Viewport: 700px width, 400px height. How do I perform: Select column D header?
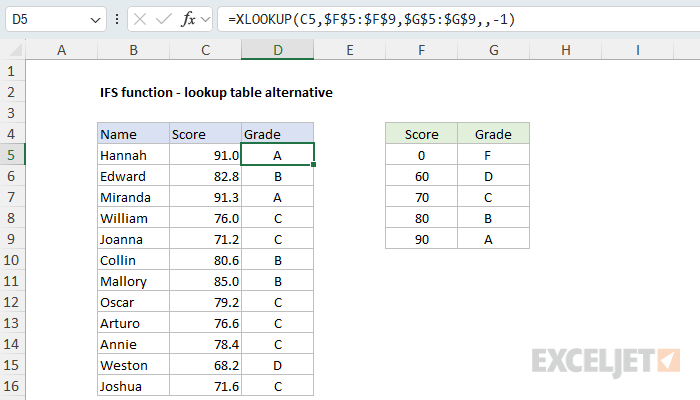(x=278, y=50)
